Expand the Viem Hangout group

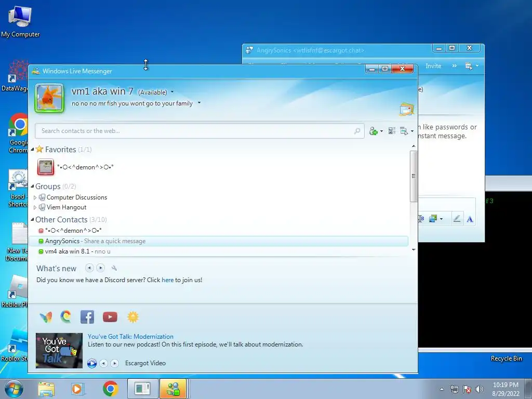[35, 207]
